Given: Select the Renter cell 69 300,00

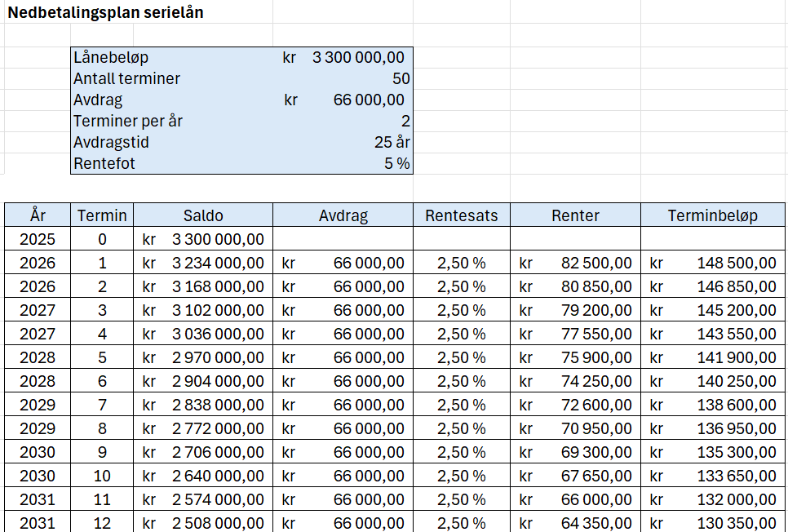Looking at the screenshot, I should [575, 451].
